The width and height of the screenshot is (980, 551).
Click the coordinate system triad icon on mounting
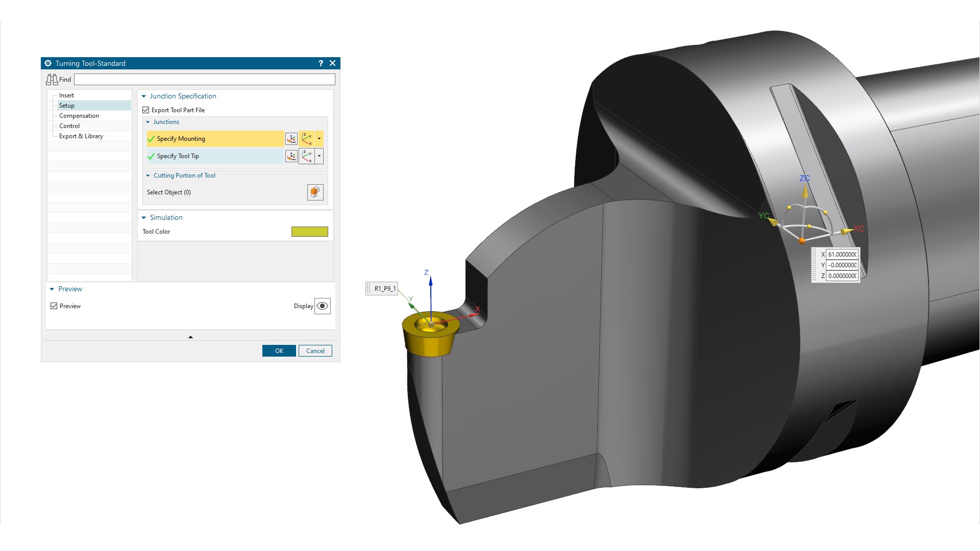(308, 138)
